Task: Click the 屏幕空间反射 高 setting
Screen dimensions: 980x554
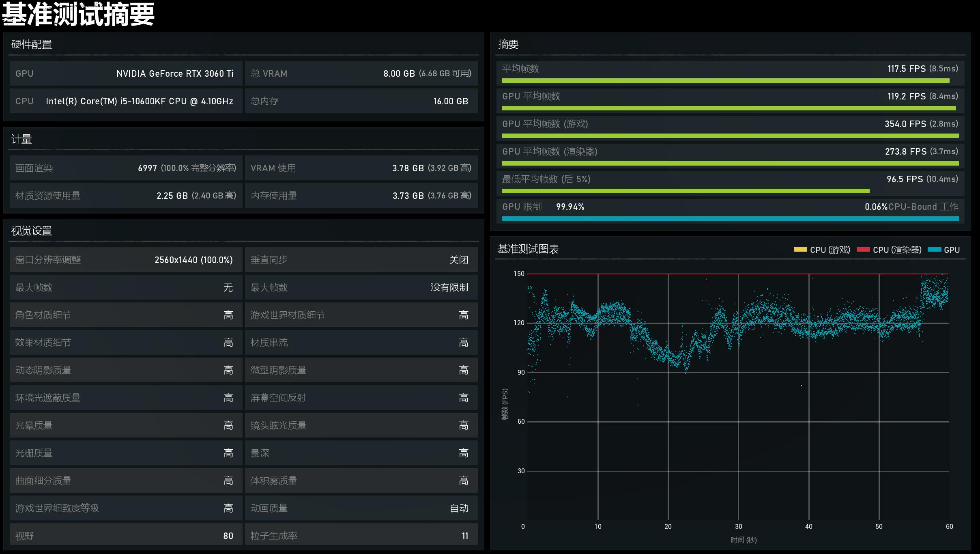Action: point(361,398)
